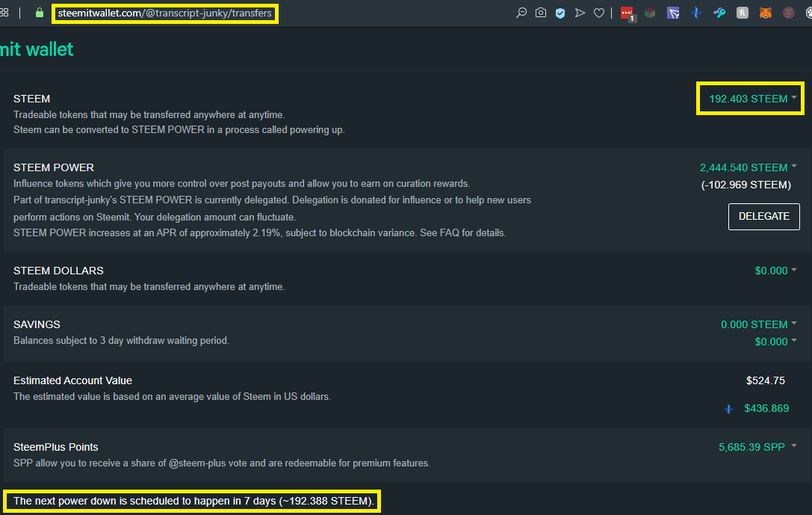This screenshot has height=515, width=812.
Task: Click the DELEGATE button
Action: click(x=764, y=217)
